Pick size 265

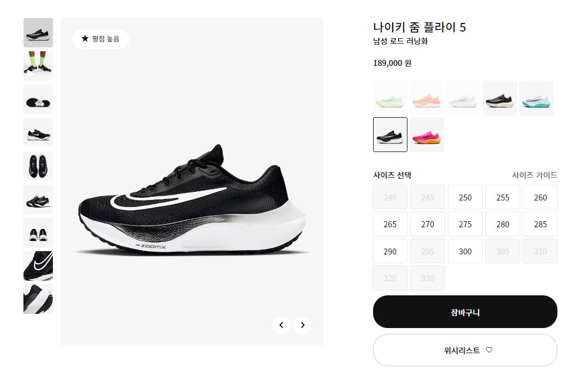tap(390, 224)
